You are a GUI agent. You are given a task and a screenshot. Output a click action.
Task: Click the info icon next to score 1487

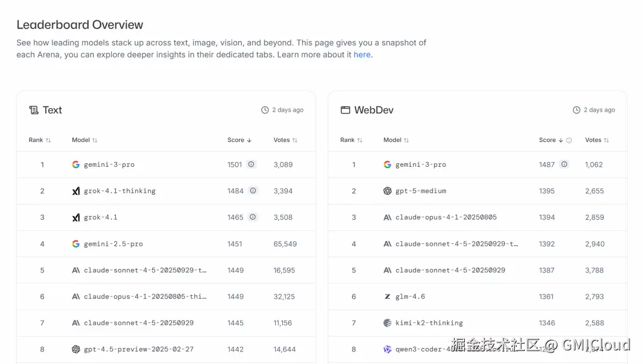[x=564, y=164]
